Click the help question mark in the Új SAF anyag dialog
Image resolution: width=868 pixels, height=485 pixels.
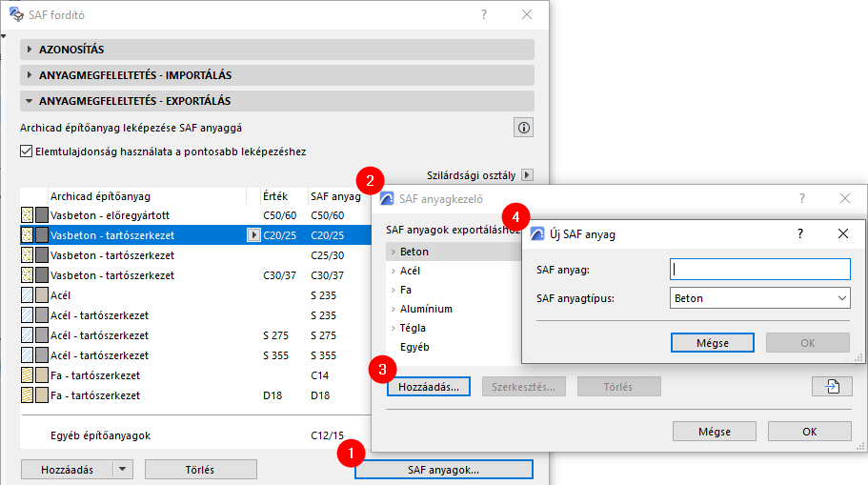pyautogui.click(x=800, y=233)
